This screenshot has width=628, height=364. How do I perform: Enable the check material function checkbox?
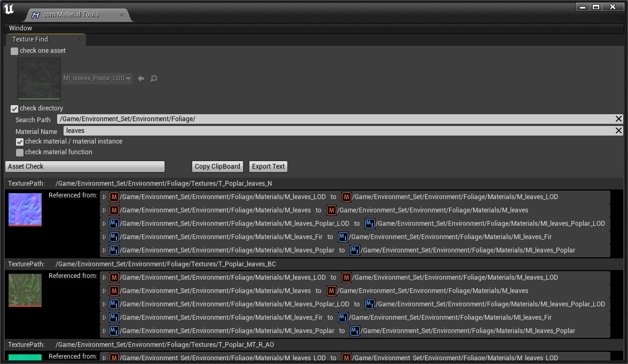click(20, 153)
